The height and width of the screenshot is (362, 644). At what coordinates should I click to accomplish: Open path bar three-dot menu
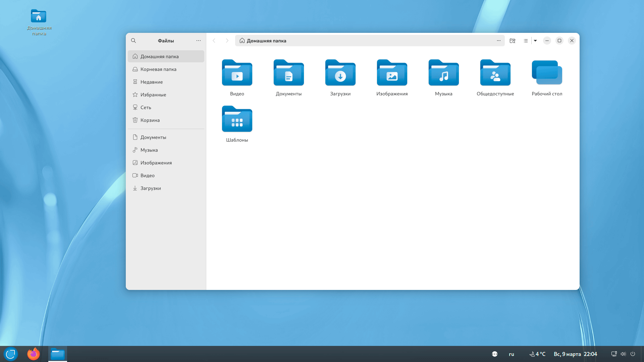tap(499, 41)
